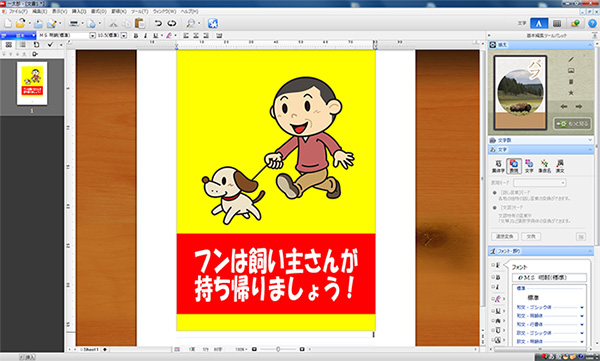Align text left in the format bar
Viewport: 600px width, 361px height.
186,35
